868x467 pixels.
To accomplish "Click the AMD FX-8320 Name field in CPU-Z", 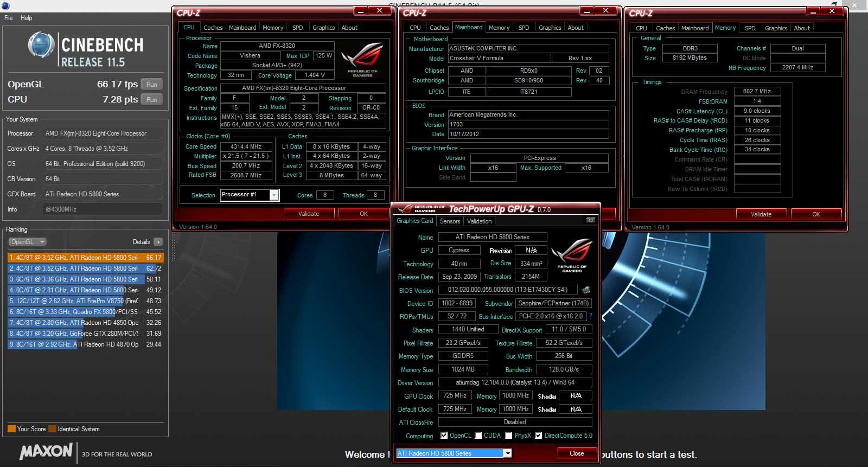I will pos(277,46).
